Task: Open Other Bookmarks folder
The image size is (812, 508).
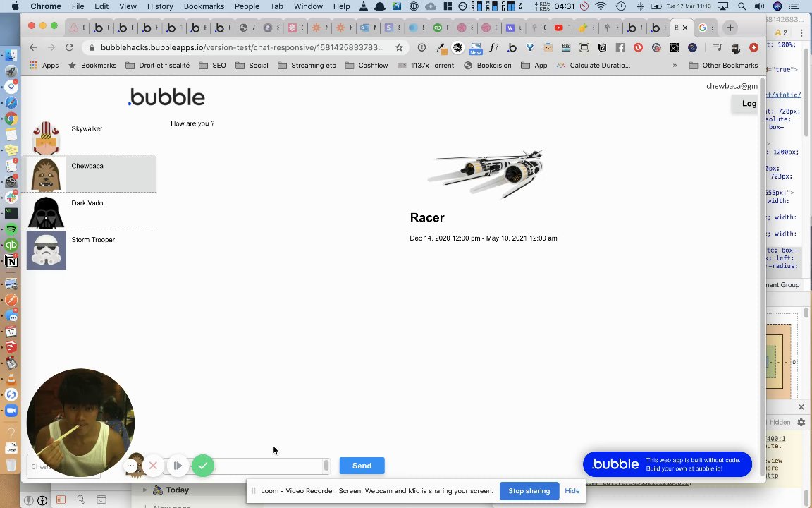Action: (723, 66)
